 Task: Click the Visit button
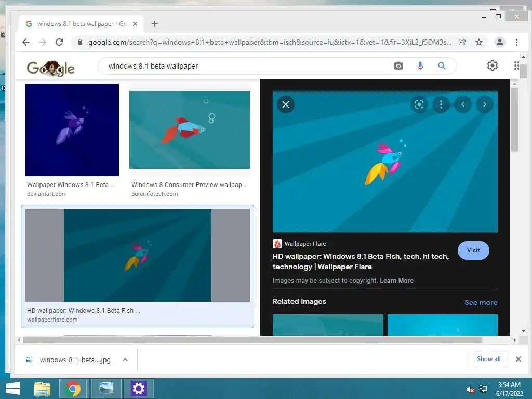pyautogui.click(x=473, y=250)
